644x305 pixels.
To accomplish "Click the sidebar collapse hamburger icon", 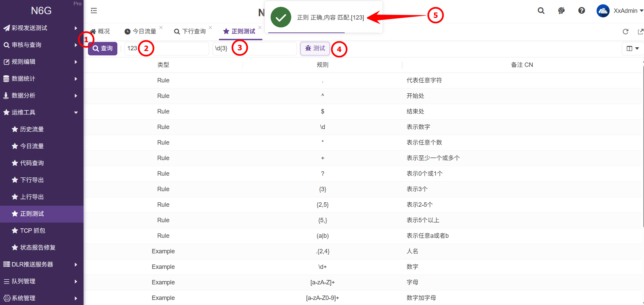I will pos(94,11).
